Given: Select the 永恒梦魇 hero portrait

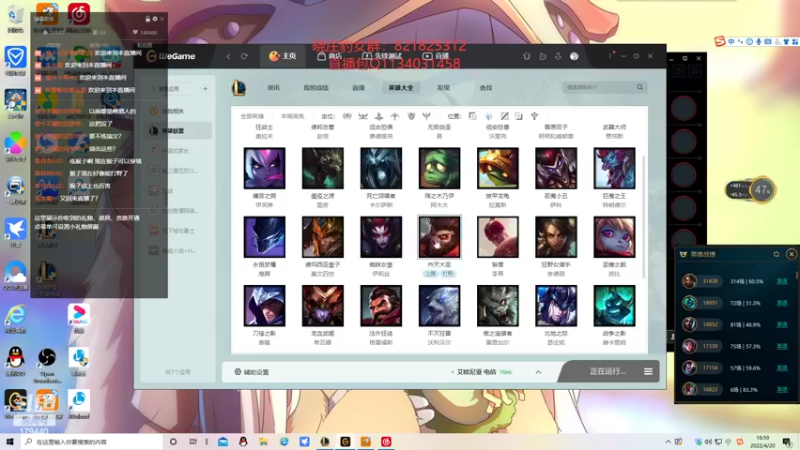Looking at the screenshot, I should (264, 237).
